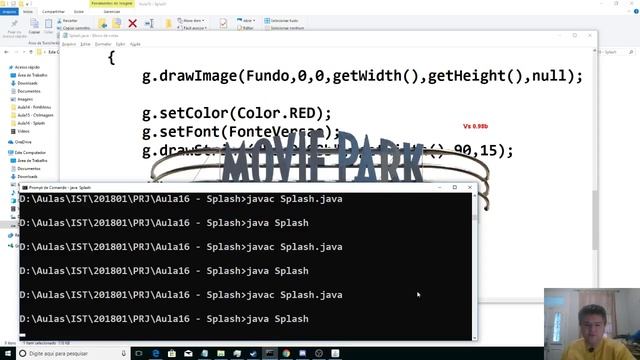Viewport: 640px width, 360px height.
Task: Click the Rename icon in Explorer ribbon
Action: tap(149, 24)
